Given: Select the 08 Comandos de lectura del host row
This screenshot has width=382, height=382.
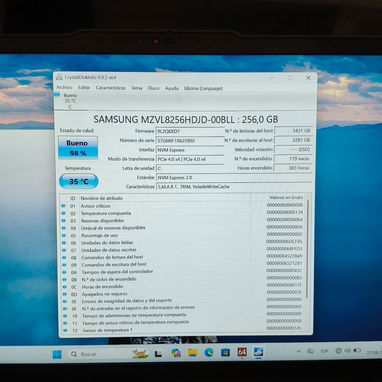Looking at the screenshot, I should point(182,257).
